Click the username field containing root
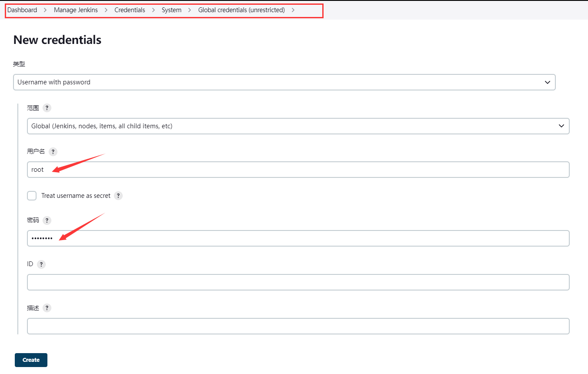This screenshot has width=588, height=374. [298, 170]
